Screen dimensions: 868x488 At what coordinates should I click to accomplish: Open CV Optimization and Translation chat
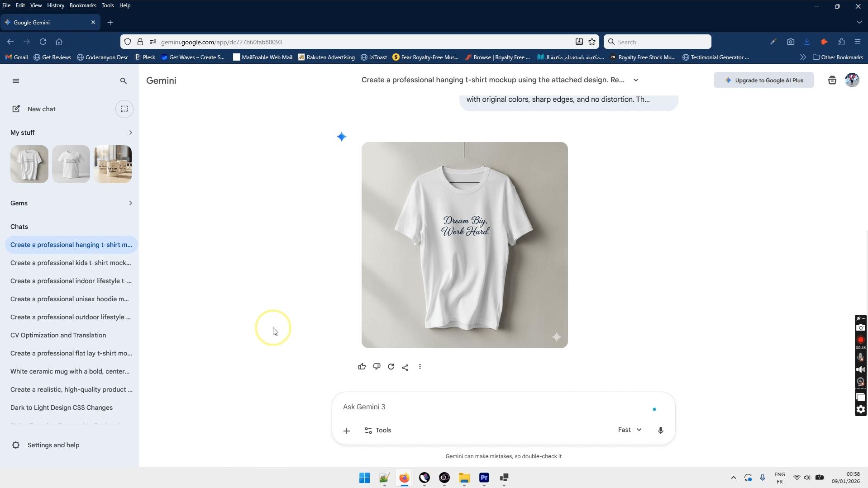pyautogui.click(x=58, y=335)
